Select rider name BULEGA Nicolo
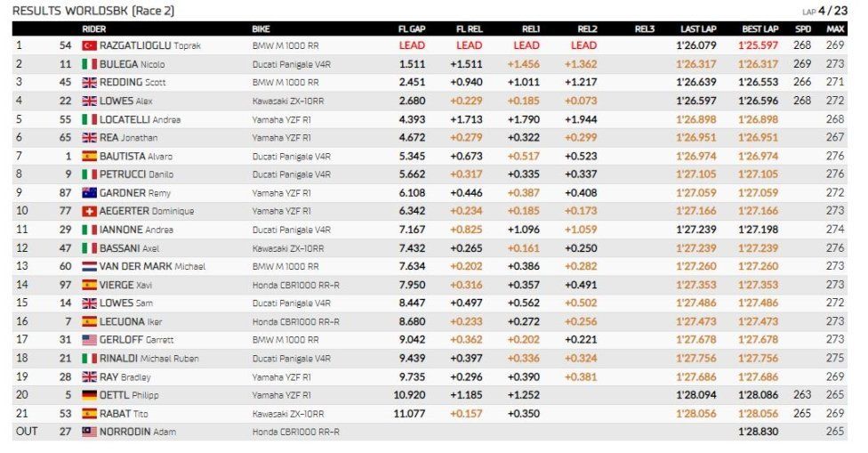The height and width of the screenshot is (453, 868). click(133, 64)
